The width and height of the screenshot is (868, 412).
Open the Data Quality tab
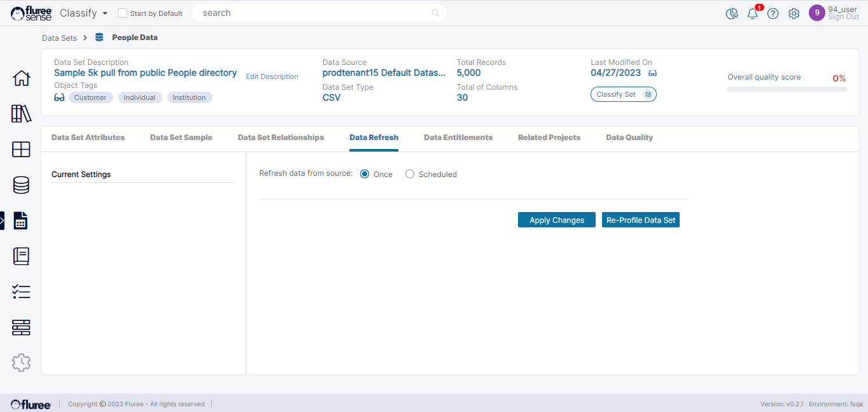tap(629, 138)
